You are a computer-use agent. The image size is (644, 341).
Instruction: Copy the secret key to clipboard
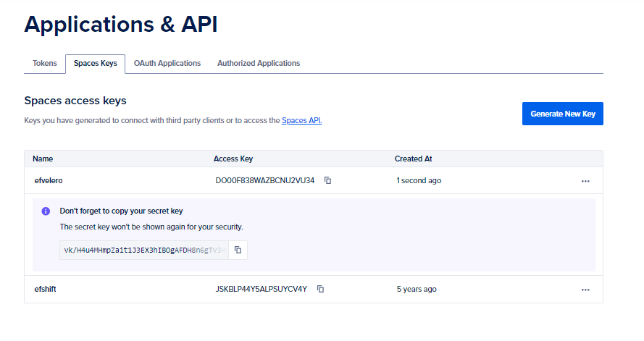point(238,251)
